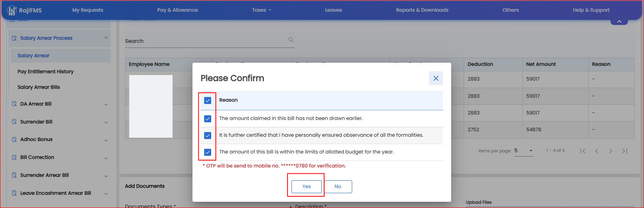Close the Please Confirm dialog

436,78
